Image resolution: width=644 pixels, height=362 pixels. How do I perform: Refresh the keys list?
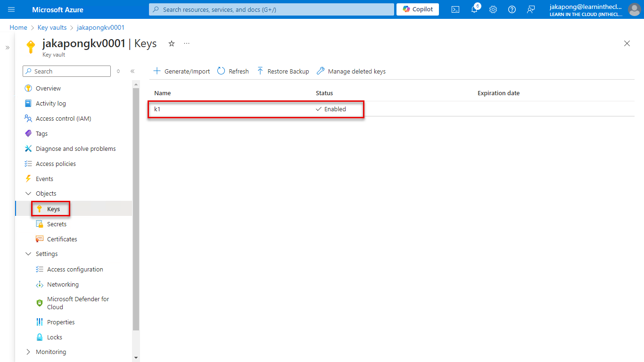click(233, 71)
